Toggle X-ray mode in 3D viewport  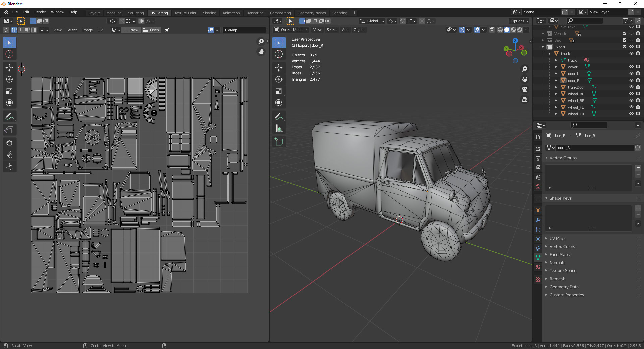pyautogui.click(x=492, y=30)
